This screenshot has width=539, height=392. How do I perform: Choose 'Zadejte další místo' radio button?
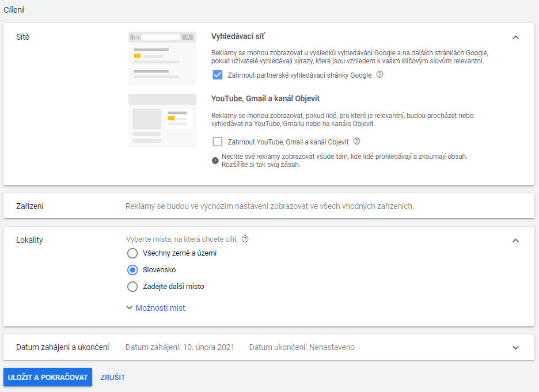132,287
